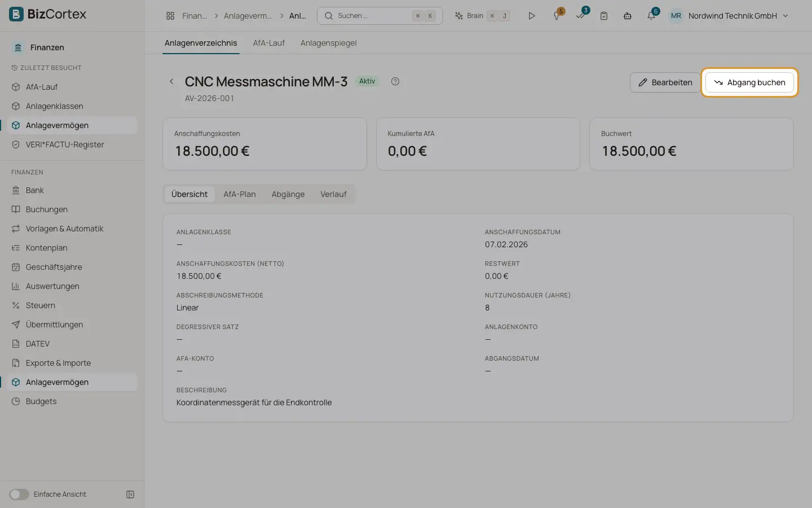The image size is (812, 508).
Task: Go back with the left arrow
Action: click(171, 81)
